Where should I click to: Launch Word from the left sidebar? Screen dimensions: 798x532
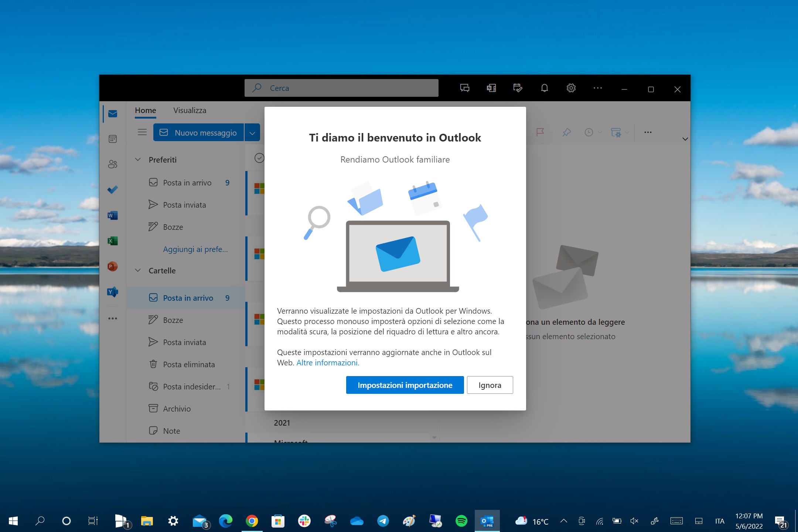(113, 215)
